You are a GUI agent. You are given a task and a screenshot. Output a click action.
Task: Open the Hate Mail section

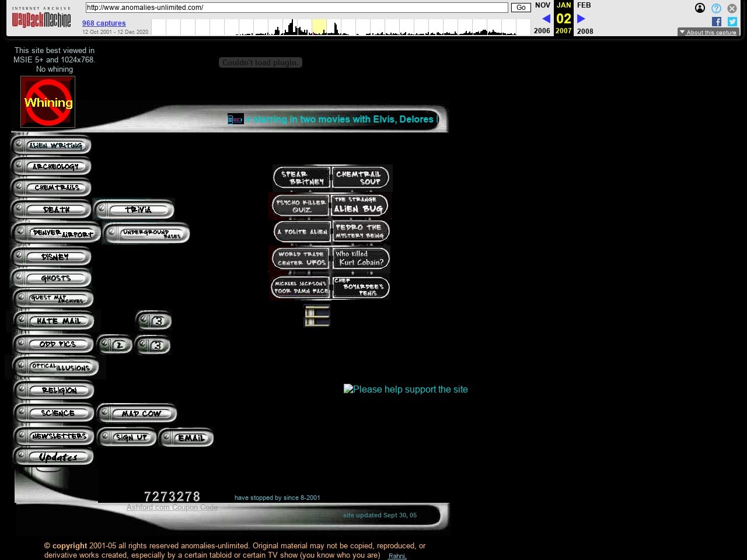tap(55, 321)
